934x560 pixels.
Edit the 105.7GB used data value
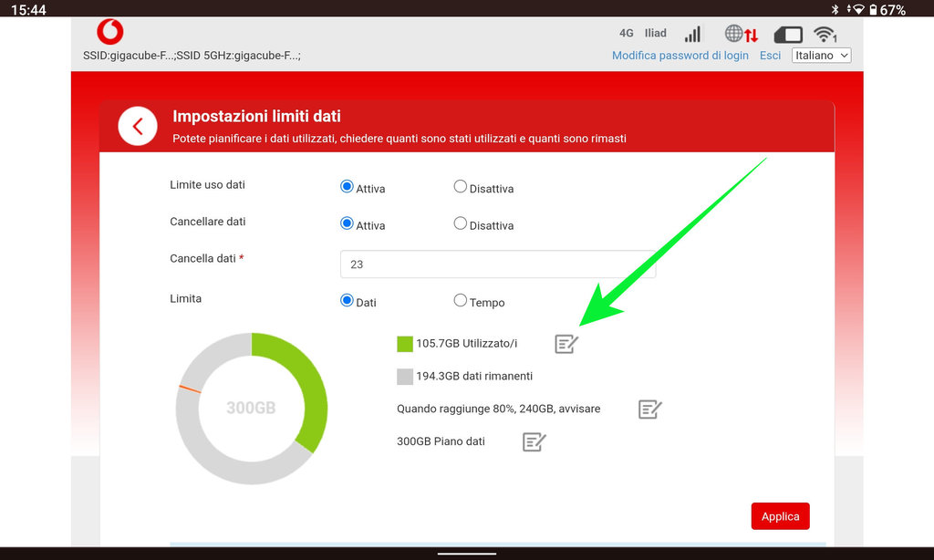point(566,344)
